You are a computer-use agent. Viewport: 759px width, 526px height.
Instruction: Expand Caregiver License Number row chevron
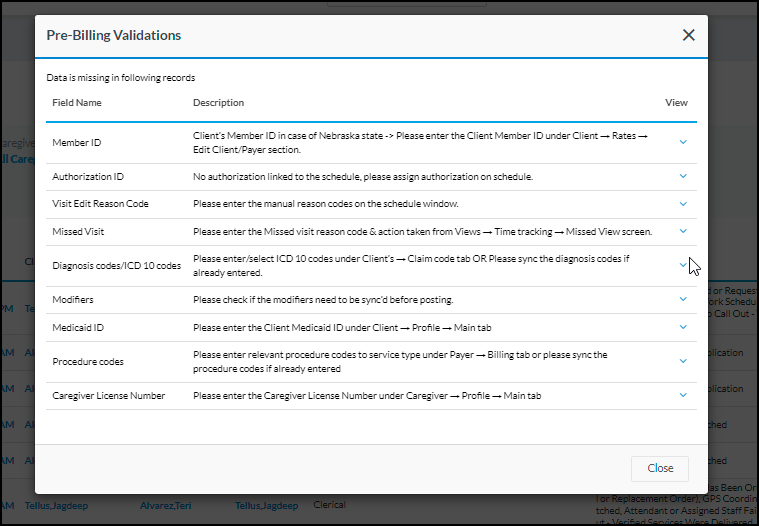point(683,395)
